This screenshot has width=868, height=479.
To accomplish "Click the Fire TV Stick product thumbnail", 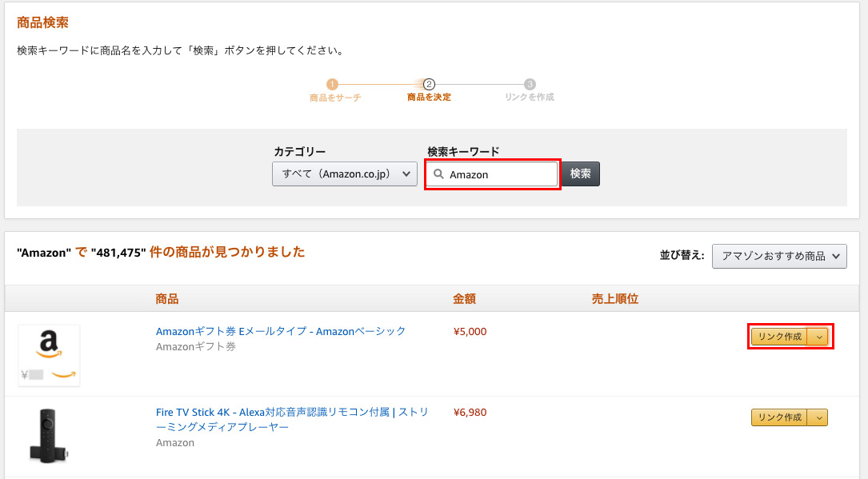I will coord(48,435).
